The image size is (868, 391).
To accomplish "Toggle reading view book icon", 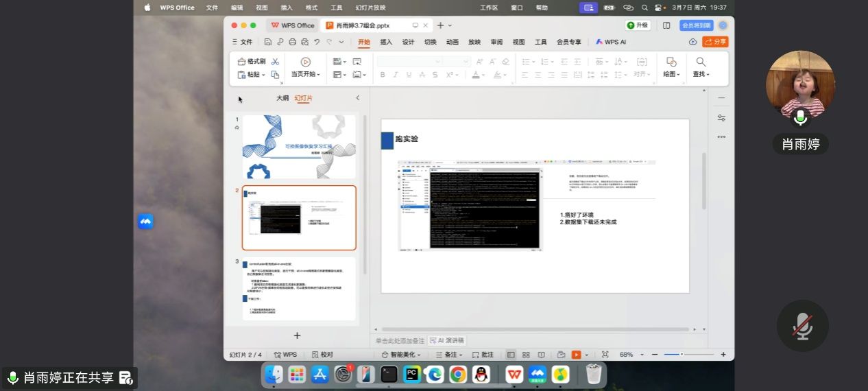I will (x=541, y=355).
